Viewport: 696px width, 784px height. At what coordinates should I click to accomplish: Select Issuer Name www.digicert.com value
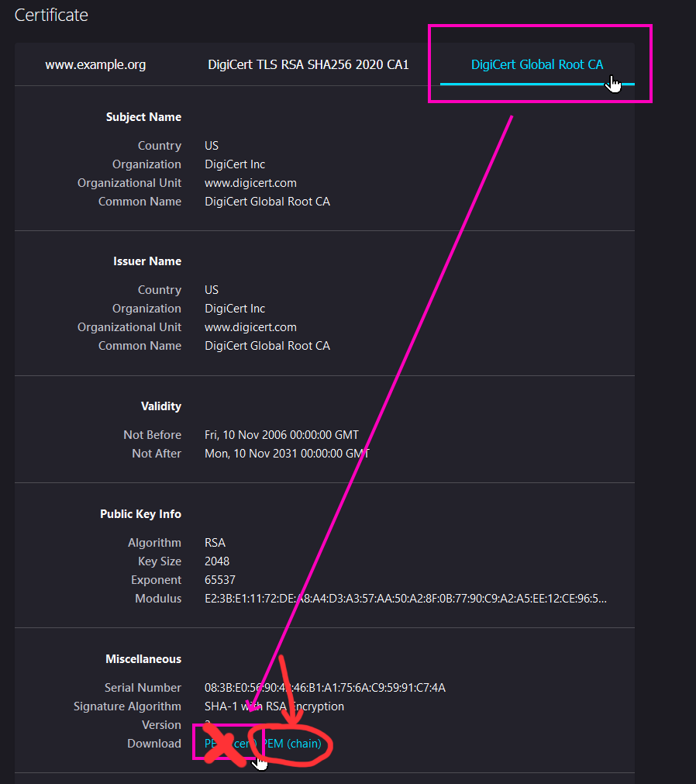pos(250,327)
